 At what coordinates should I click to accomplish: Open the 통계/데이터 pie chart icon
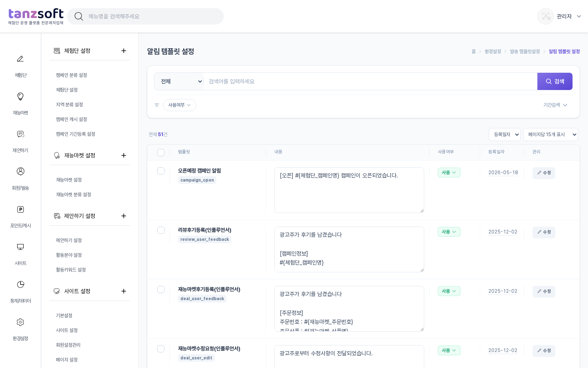[20, 285]
